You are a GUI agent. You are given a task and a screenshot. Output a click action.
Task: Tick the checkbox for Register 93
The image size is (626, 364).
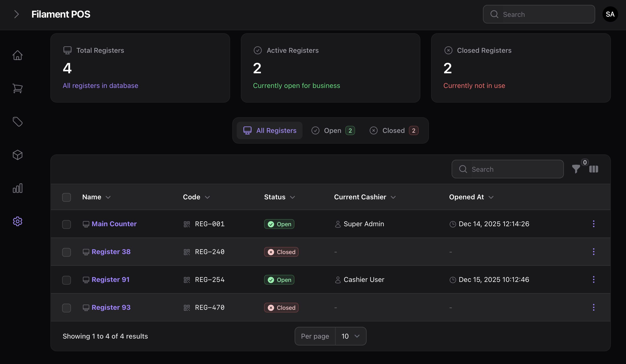tap(66, 308)
